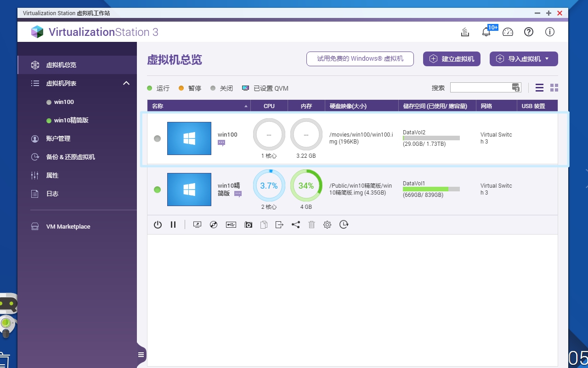Open the VM console display icon
The image size is (588, 368).
coord(197,224)
